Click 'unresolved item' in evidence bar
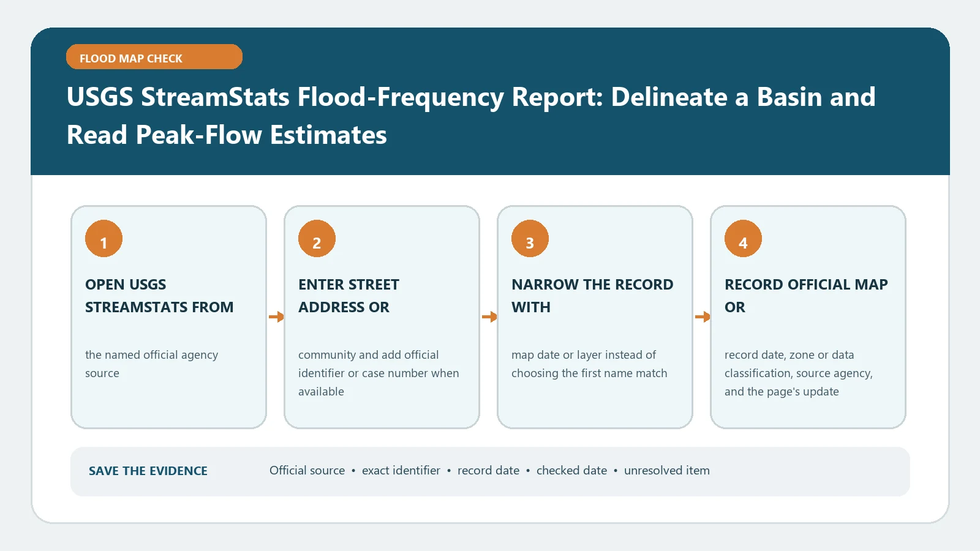Screen dimensions: 980x551 point(667,470)
